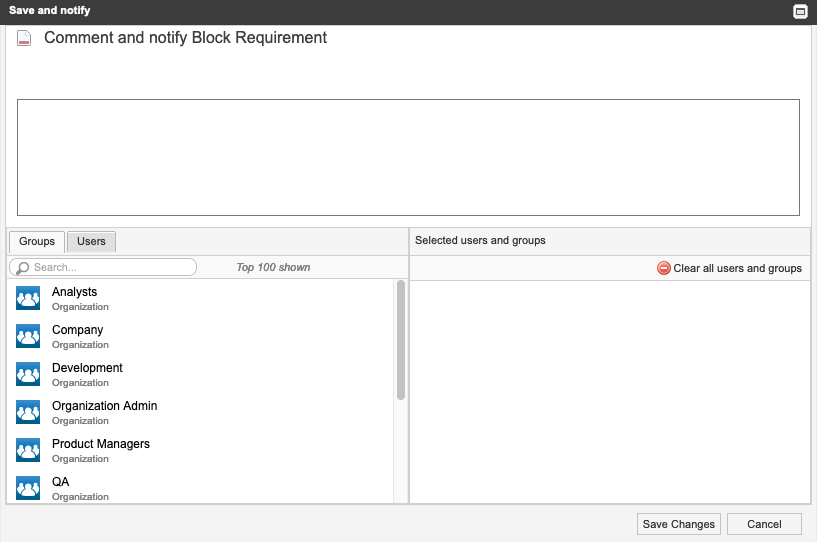Viewport: 817px width, 542px height.
Task: Click the groups list scrollbar
Action: coord(401,340)
